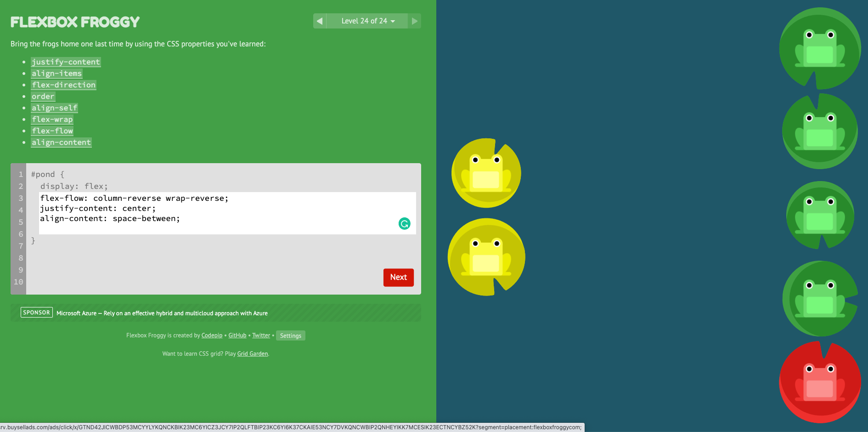The height and width of the screenshot is (432, 868).
Task: Open the Twitter link
Action: 261,335
